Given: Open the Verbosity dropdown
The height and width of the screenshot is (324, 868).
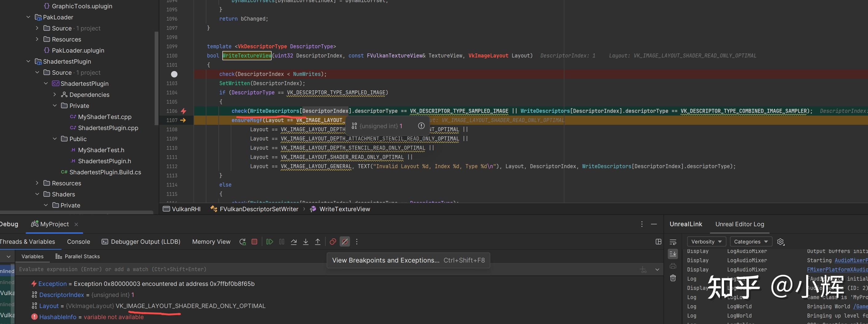Looking at the screenshot, I should click(x=706, y=242).
